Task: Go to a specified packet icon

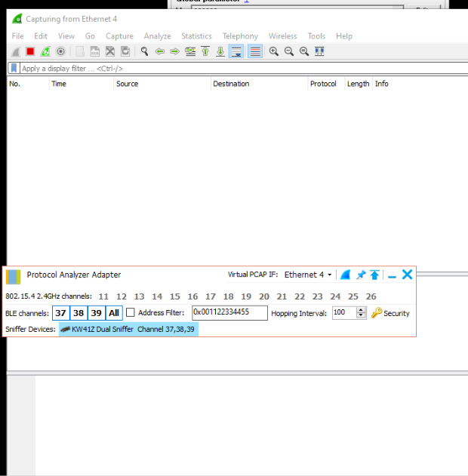Action: coord(190,51)
